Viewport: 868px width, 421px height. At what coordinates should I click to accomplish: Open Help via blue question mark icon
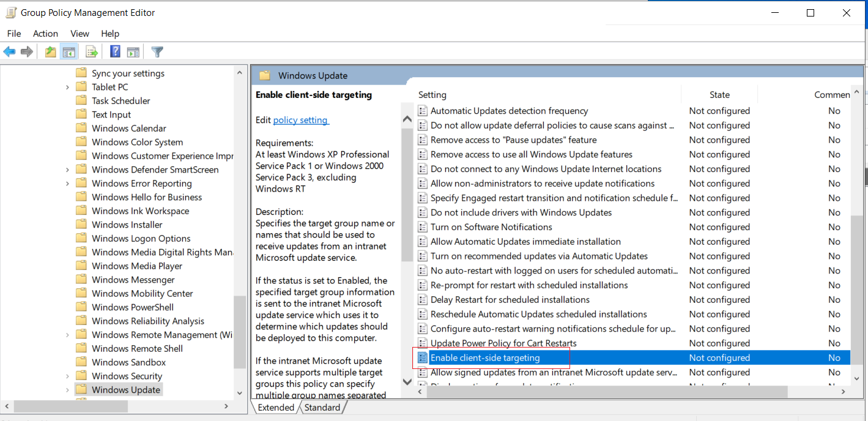coord(115,52)
